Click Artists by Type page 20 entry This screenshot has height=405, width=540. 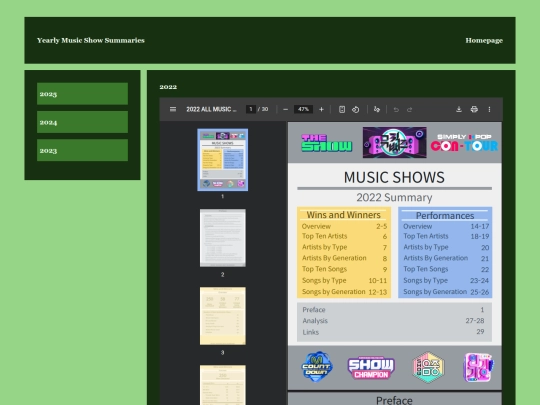coord(446,247)
